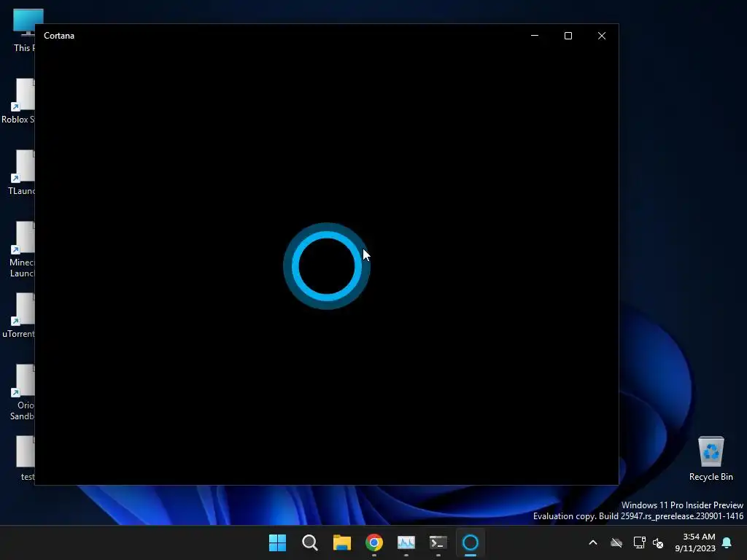Select the Roblox Studio desktop shortcut
The width and height of the screenshot is (747, 560).
pyautogui.click(x=18, y=101)
